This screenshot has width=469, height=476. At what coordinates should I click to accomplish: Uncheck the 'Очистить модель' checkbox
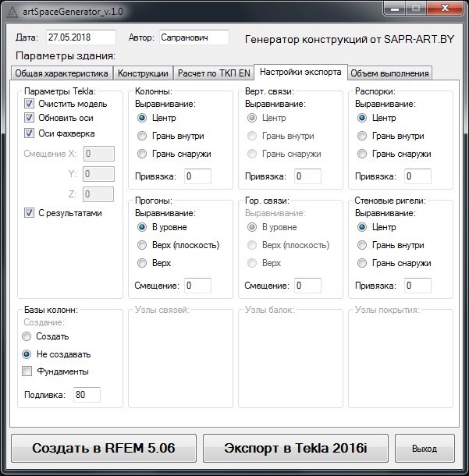(x=30, y=104)
